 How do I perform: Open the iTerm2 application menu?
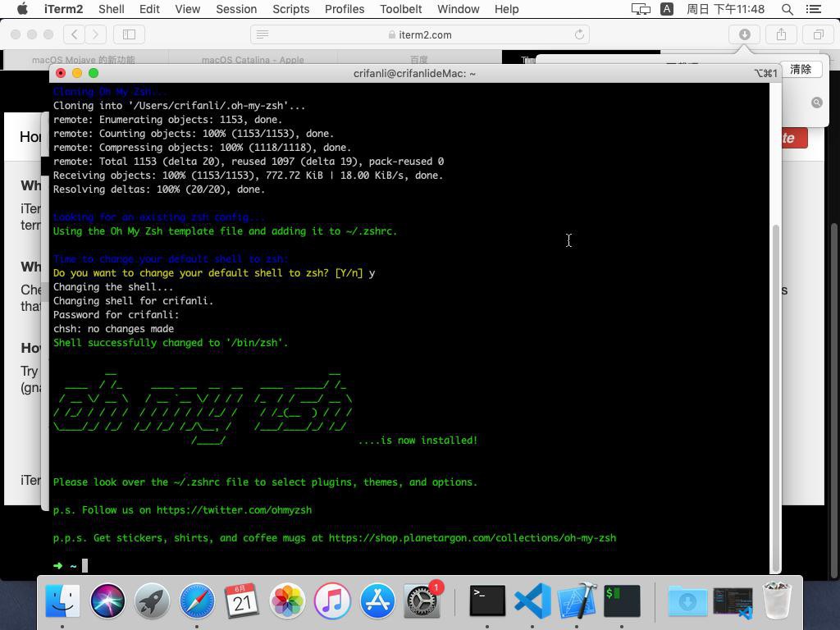64,9
